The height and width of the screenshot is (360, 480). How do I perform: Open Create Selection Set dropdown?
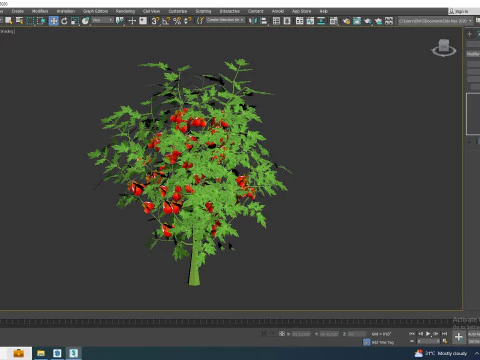click(226, 20)
